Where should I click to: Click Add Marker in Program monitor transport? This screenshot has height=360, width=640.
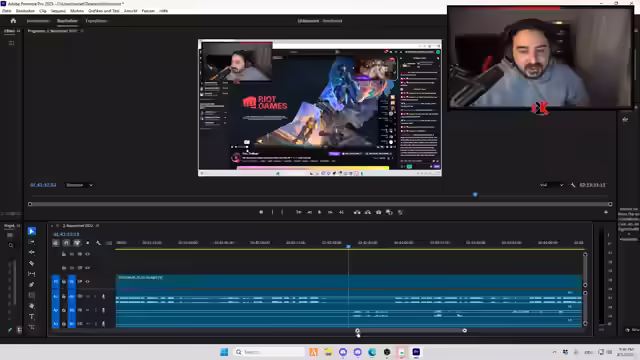261,212
